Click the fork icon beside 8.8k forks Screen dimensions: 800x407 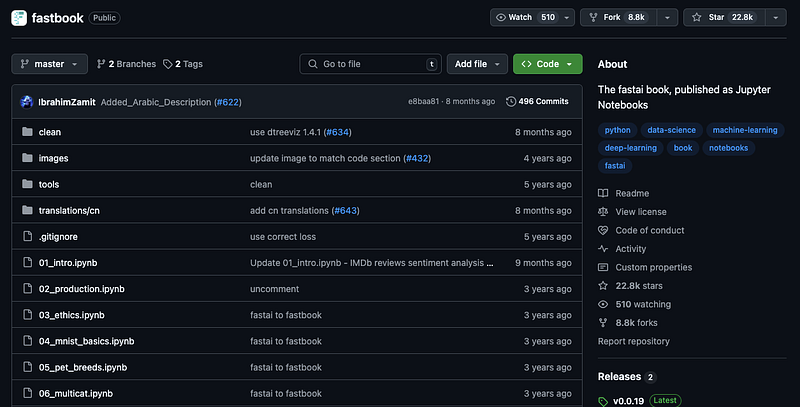(603, 323)
